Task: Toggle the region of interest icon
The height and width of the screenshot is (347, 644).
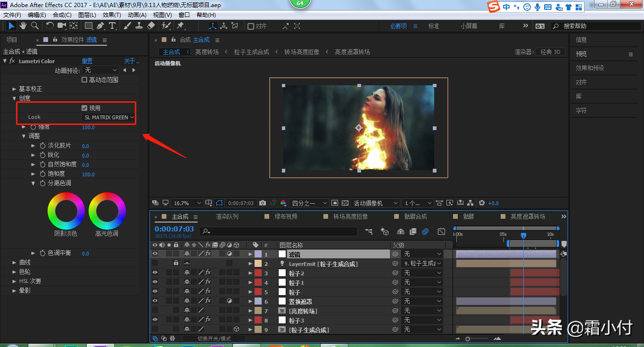Action: pyautogui.click(x=335, y=203)
